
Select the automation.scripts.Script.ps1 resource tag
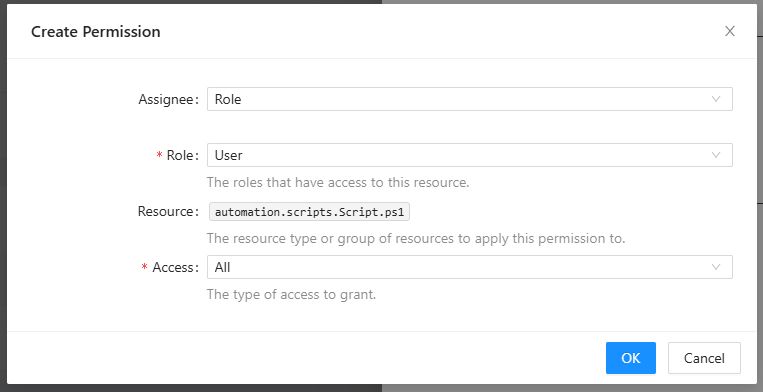[309, 212]
